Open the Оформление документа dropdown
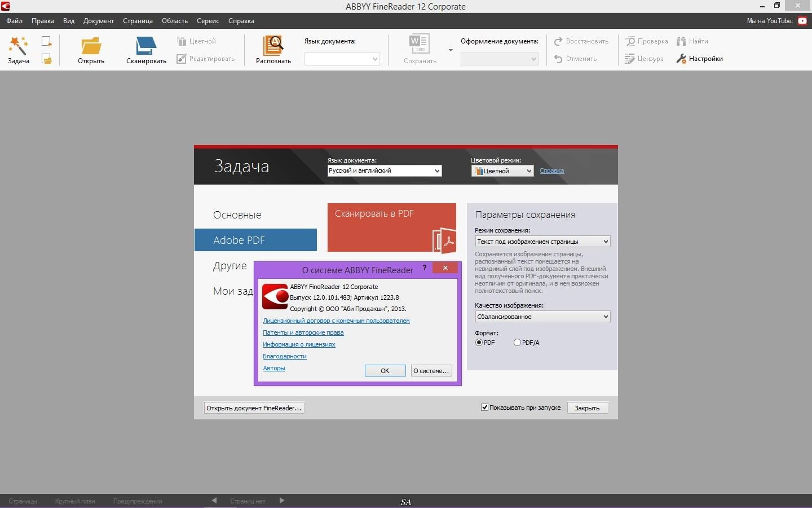812x508 pixels. pos(500,59)
